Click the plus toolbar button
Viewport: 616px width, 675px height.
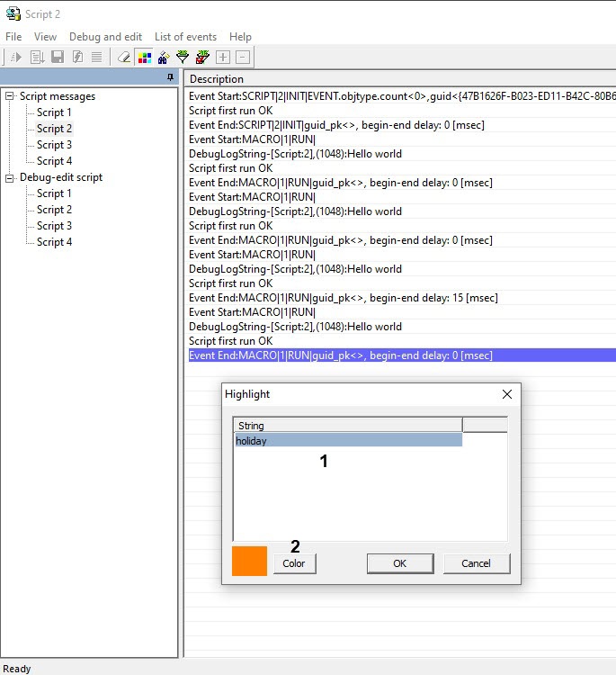(x=223, y=57)
